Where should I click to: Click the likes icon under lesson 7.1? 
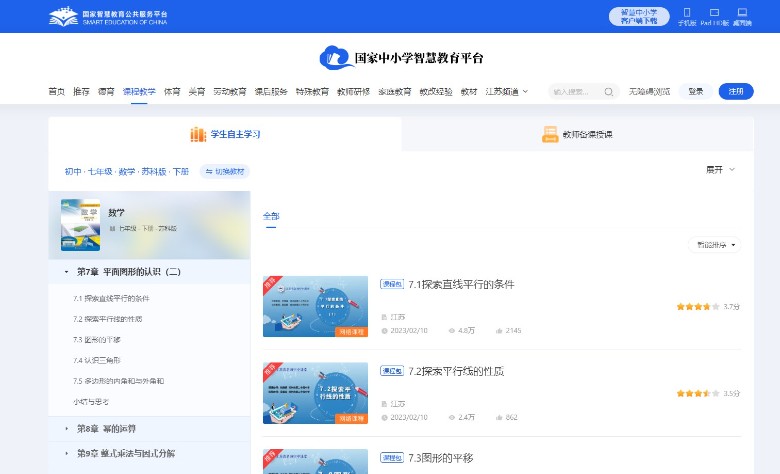point(499,330)
